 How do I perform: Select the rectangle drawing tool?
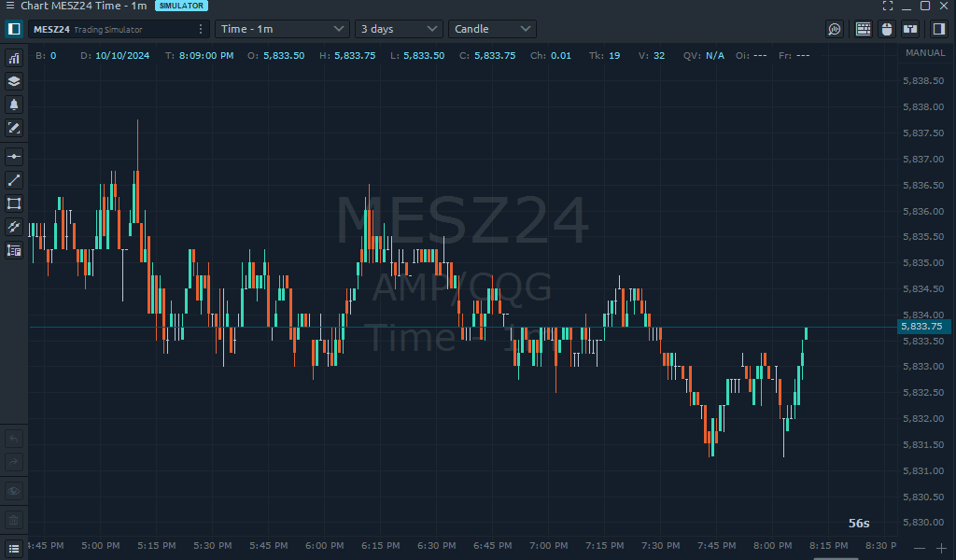coord(14,203)
